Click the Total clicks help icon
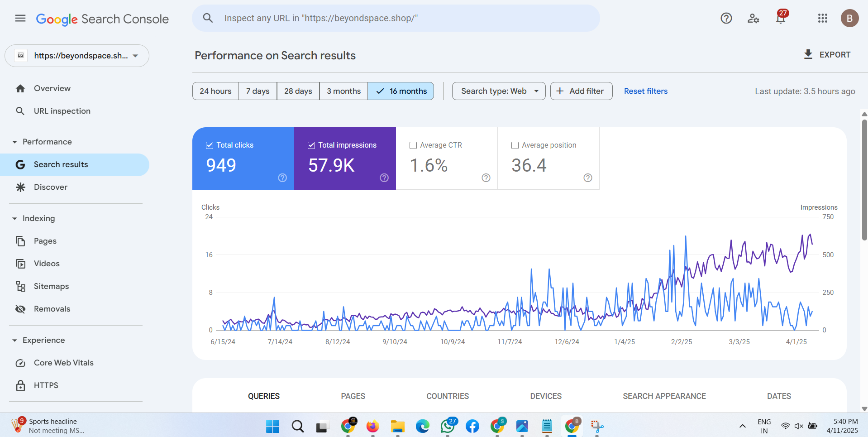 click(x=282, y=178)
